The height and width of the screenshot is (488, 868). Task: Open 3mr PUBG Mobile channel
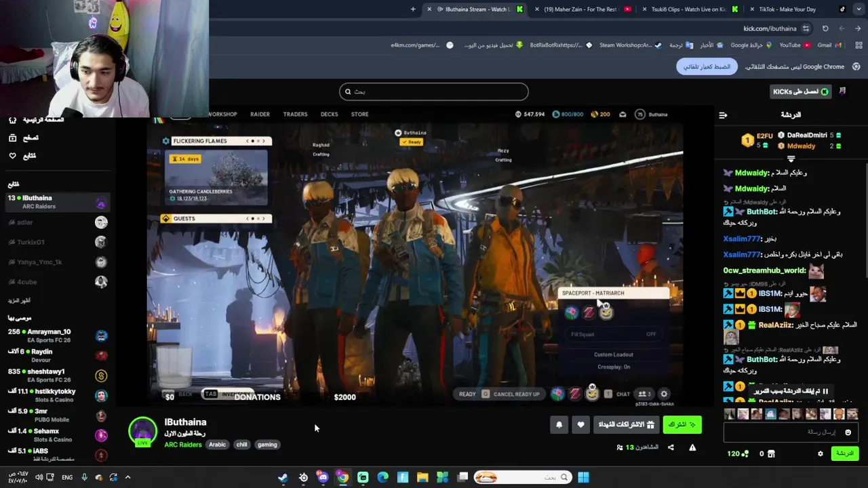click(57, 415)
